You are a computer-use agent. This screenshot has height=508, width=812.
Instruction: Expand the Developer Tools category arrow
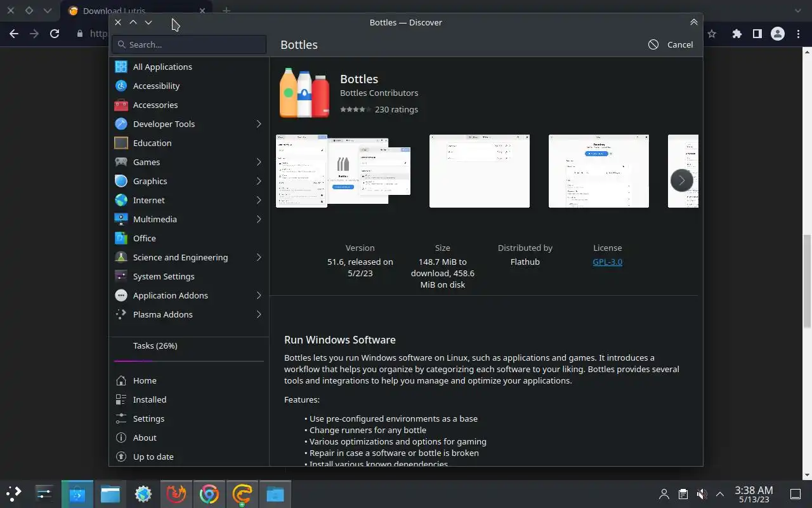pos(259,124)
